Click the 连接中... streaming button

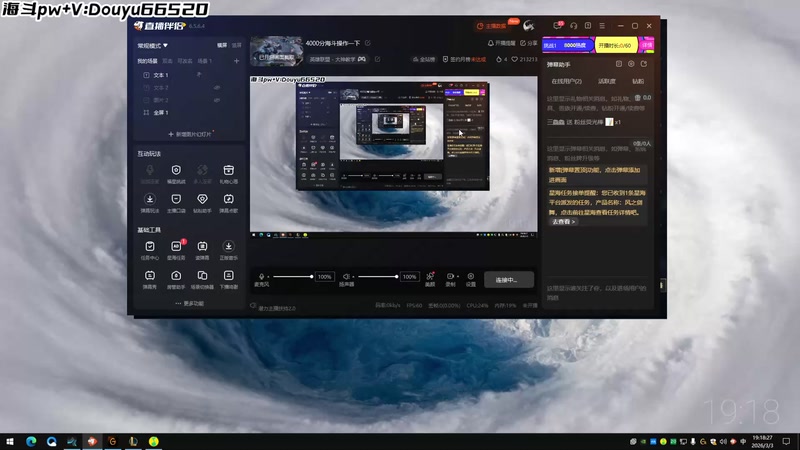pyautogui.click(x=509, y=280)
